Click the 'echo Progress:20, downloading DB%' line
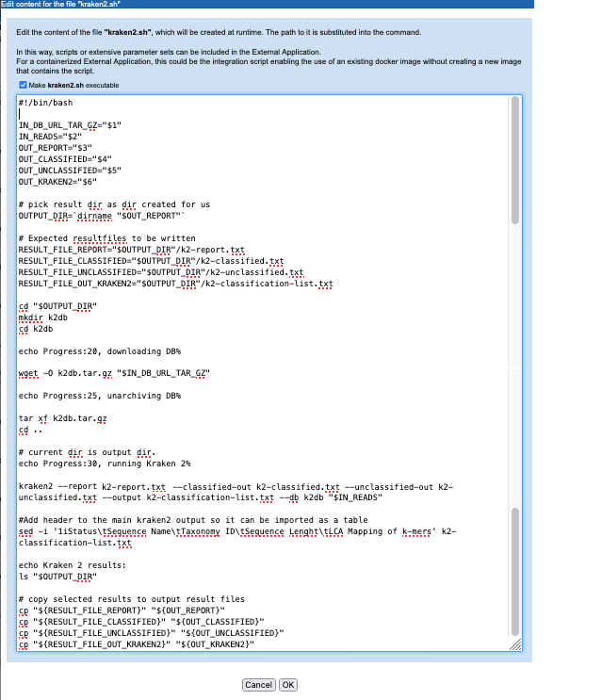This screenshot has width=602, height=700. click(x=100, y=351)
